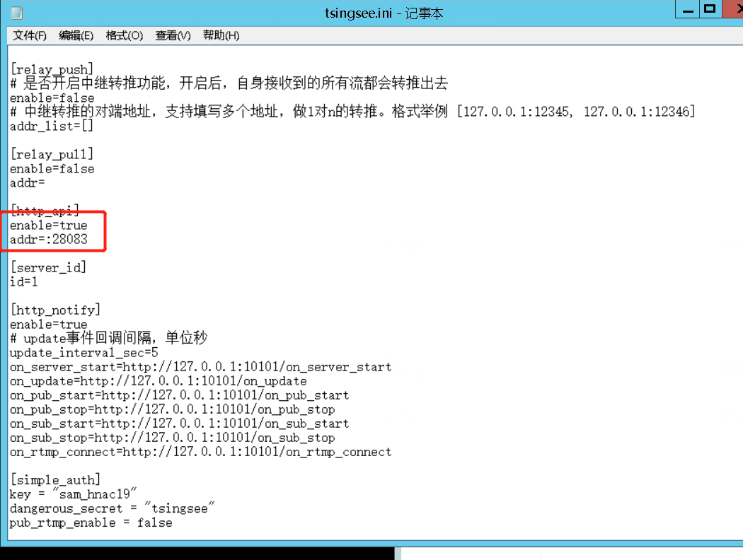Maximize the tsingsee.ini window

point(710,9)
